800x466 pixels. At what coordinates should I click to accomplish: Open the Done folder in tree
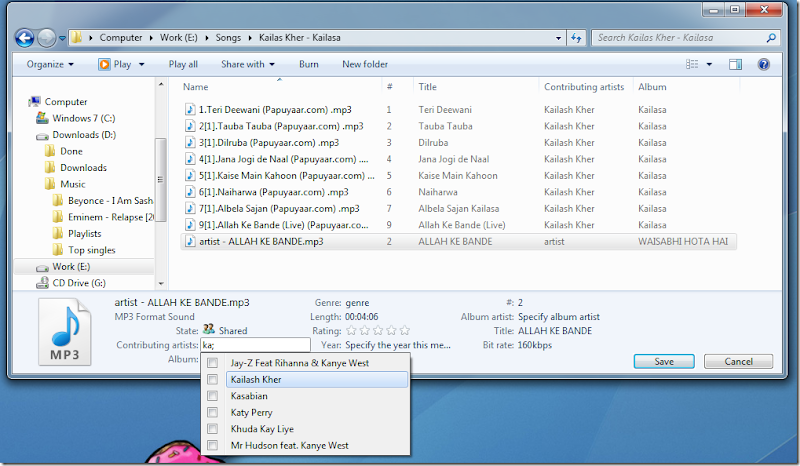[x=71, y=151]
